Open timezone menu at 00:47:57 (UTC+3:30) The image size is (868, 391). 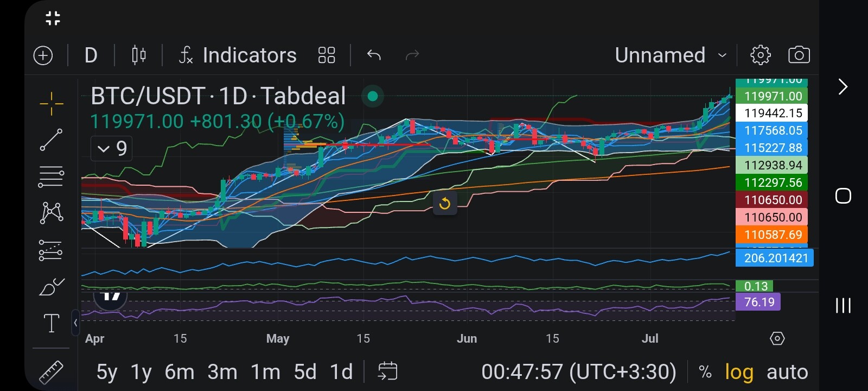pyautogui.click(x=579, y=373)
